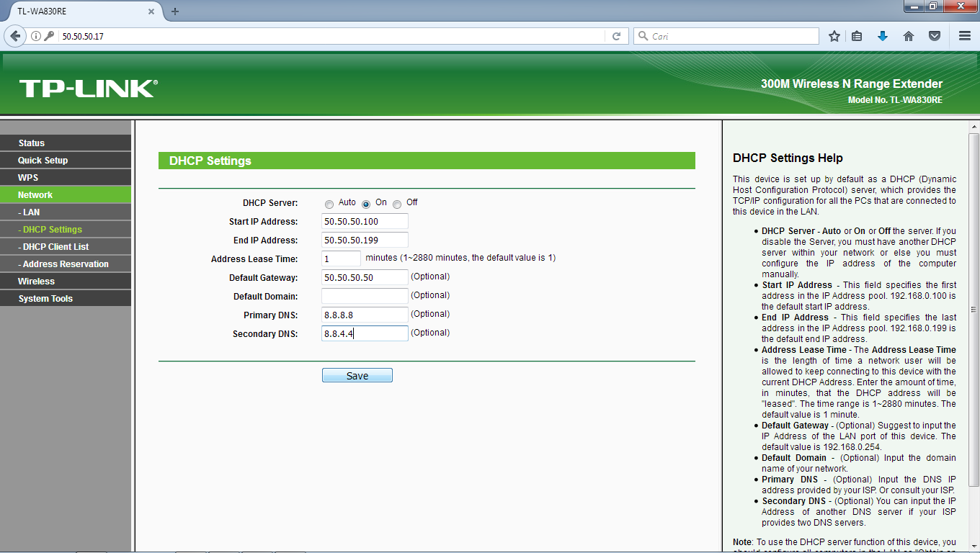Click the Address Lease Time field
The height and width of the screenshot is (553, 980).
point(341,258)
